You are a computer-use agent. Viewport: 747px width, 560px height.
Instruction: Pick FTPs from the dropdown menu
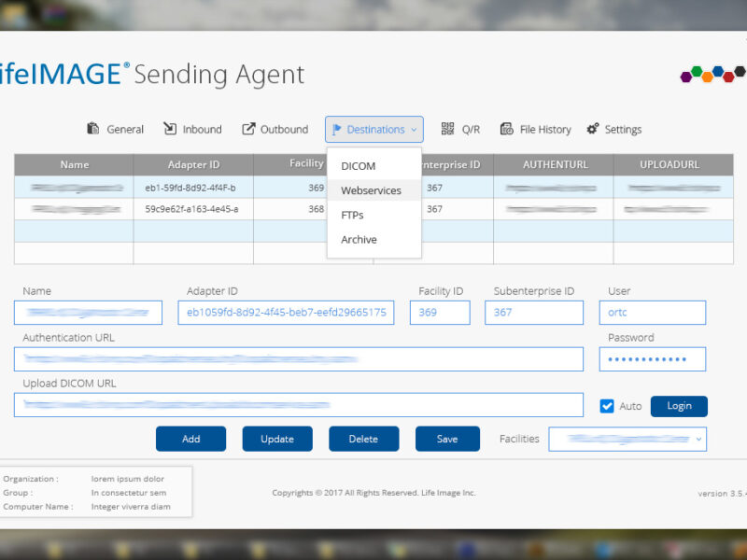click(x=374, y=216)
